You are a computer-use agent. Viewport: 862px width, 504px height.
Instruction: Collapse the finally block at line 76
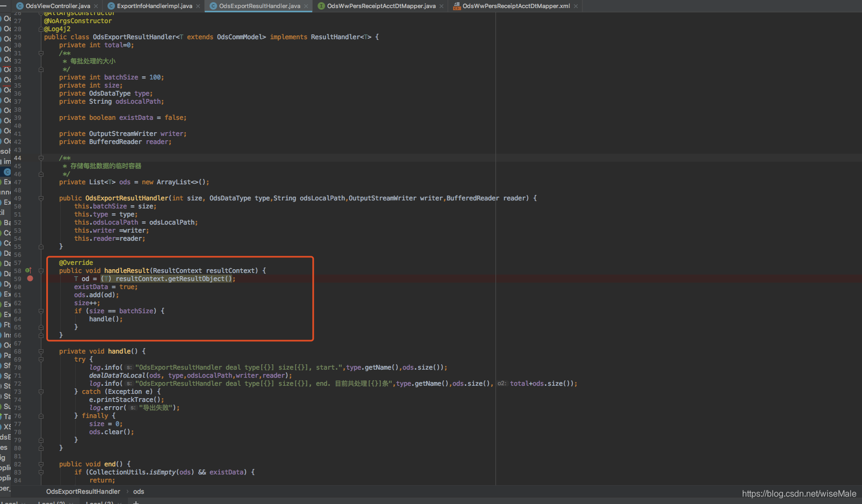tap(41, 416)
